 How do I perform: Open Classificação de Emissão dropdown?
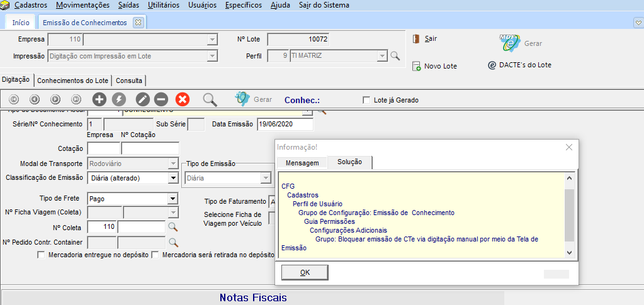173,178
